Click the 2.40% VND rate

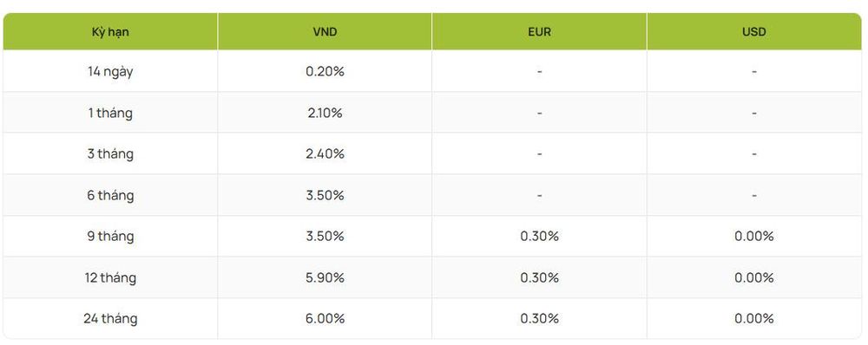coord(325,153)
